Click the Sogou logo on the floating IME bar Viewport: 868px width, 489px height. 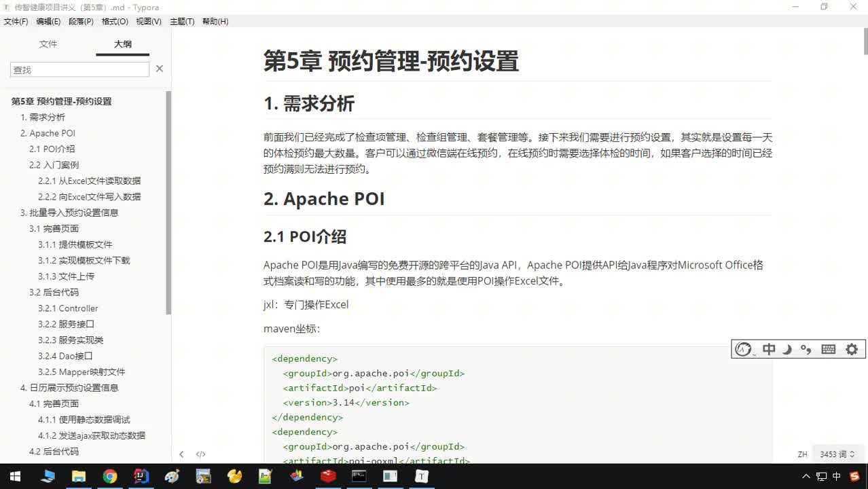[744, 349]
